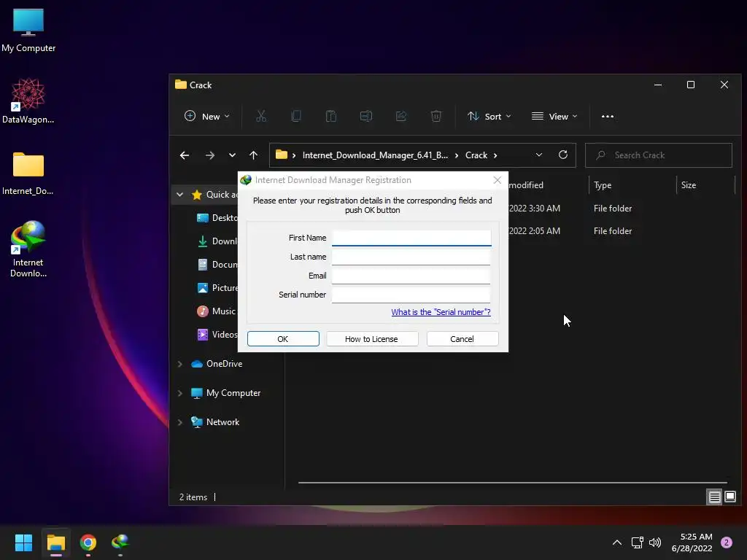This screenshot has width=747, height=560.
Task: Click Internet_Download_Manager_6.41 breadcrumb
Action: pyautogui.click(x=375, y=155)
